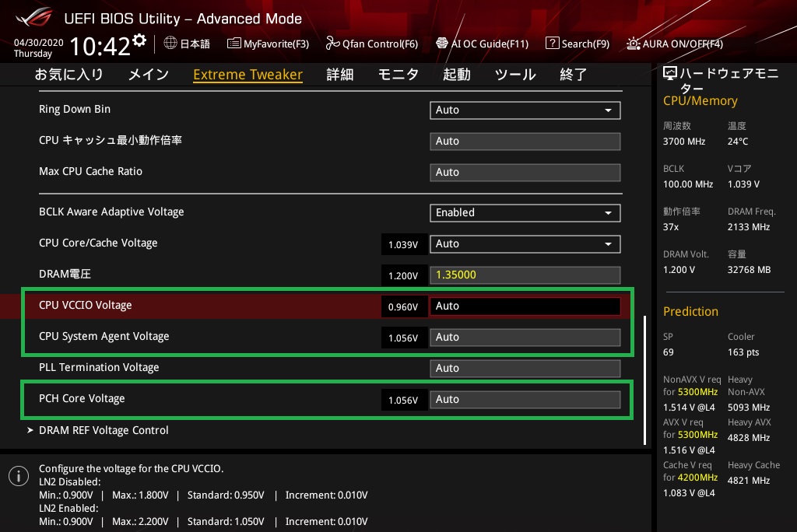This screenshot has height=532, width=797.
Task: Select the CPU VCCIO Voltage input field
Action: [525, 306]
